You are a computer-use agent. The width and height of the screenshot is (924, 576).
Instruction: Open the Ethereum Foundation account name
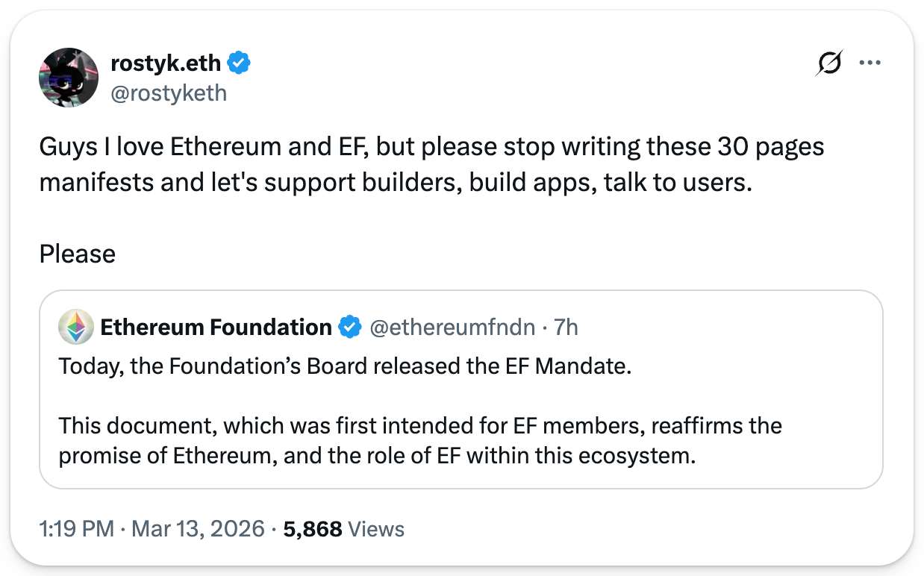point(216,327)
